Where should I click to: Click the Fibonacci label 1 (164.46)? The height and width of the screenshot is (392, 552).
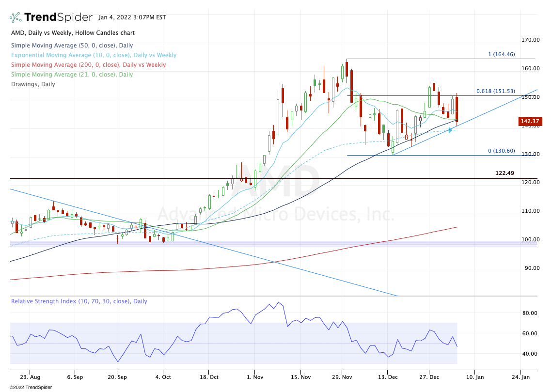[x=501, y=54]
